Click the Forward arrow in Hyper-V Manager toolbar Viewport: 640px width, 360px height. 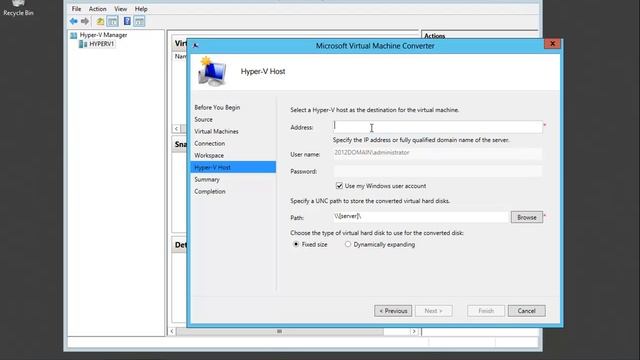point(85,21)
